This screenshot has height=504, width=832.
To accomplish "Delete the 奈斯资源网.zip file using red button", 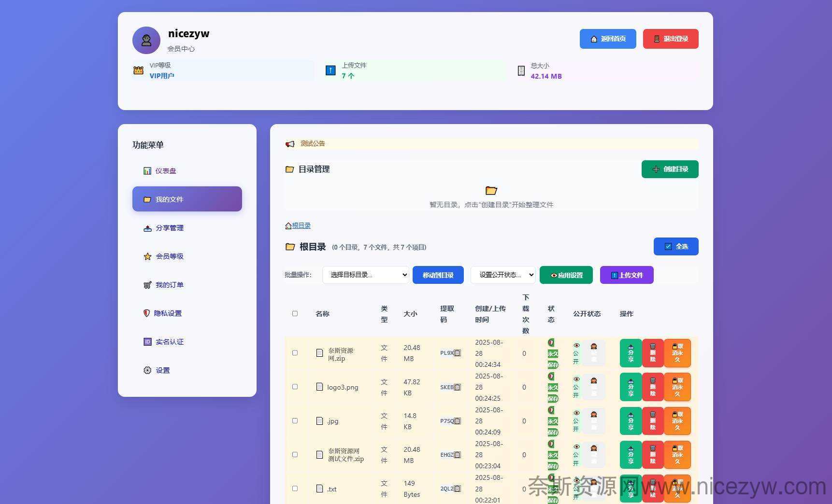I will (x=652, y=353).
